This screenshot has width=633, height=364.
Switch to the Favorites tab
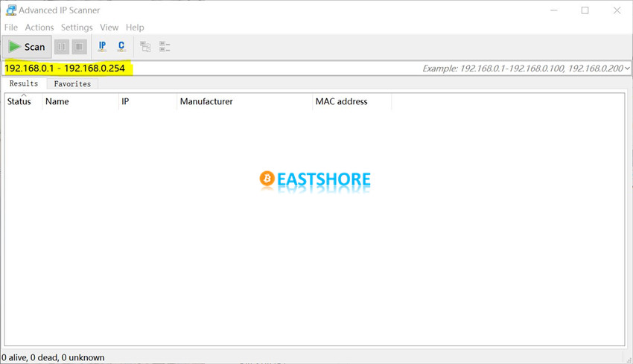[x=72, y=84]
